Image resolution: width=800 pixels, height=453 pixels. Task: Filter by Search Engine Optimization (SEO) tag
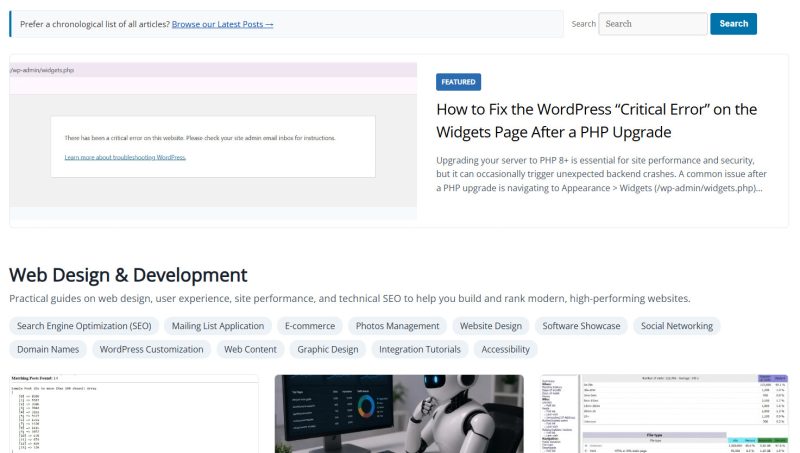click(x=84, y=326)
